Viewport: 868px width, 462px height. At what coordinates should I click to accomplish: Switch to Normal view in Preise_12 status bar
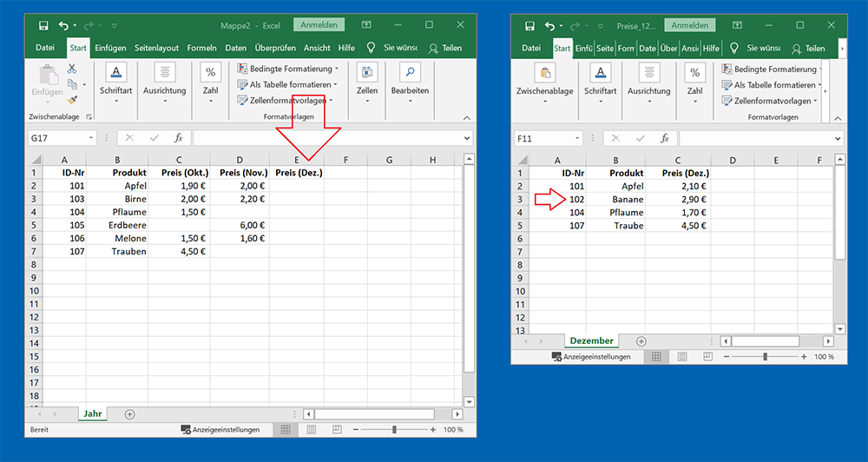point(656,357)
